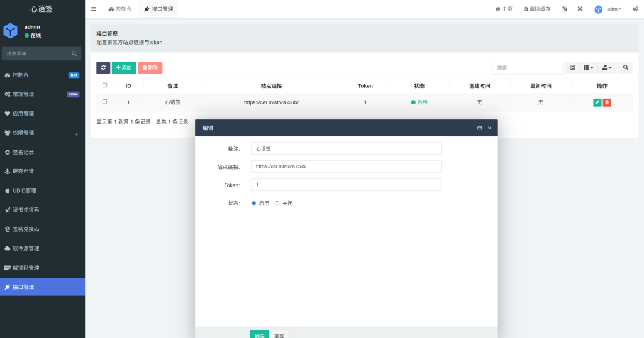
Task: Click the green edit pencil icon in row
Action: [x=597, y=102]
